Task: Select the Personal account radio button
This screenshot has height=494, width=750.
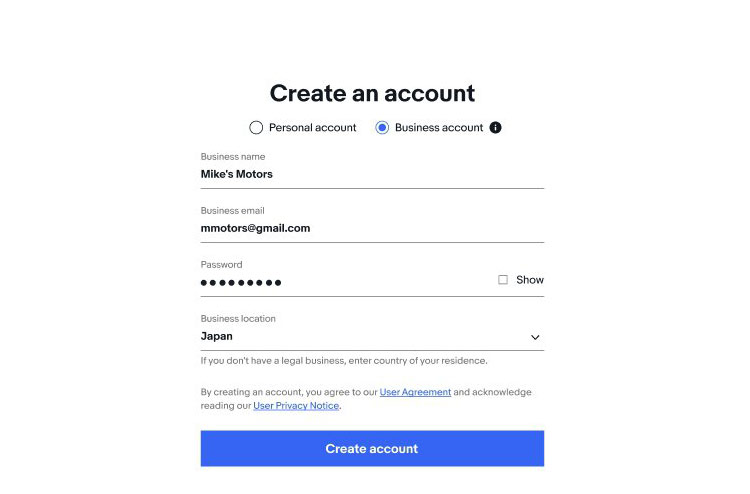Action: [256, 128]
